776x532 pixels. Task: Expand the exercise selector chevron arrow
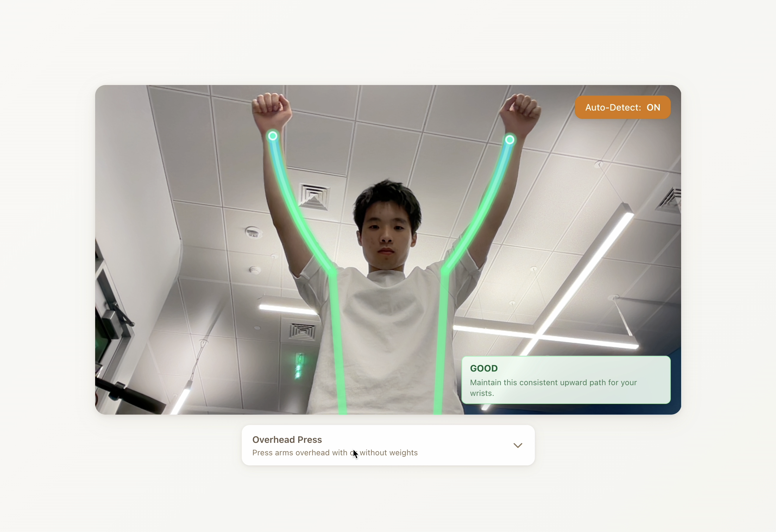(518, 445)
